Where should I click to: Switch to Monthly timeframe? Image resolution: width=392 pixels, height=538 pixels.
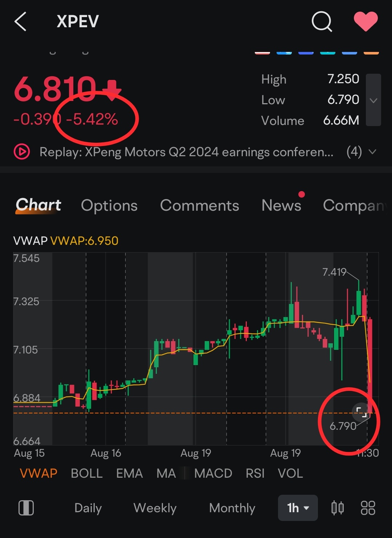coord(232,508)
